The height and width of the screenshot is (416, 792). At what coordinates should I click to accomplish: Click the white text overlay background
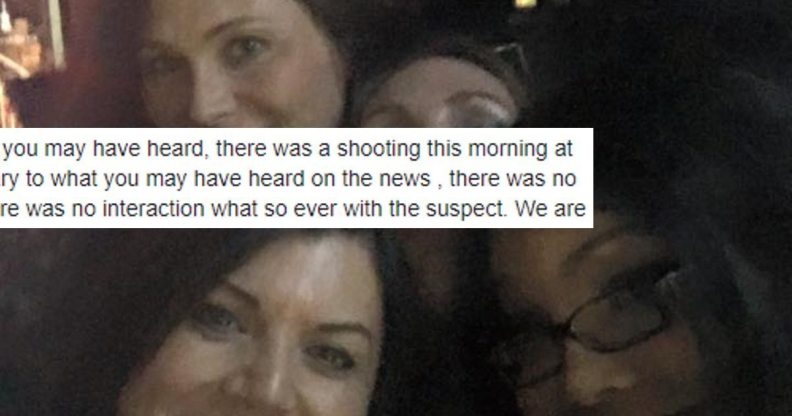296,178
